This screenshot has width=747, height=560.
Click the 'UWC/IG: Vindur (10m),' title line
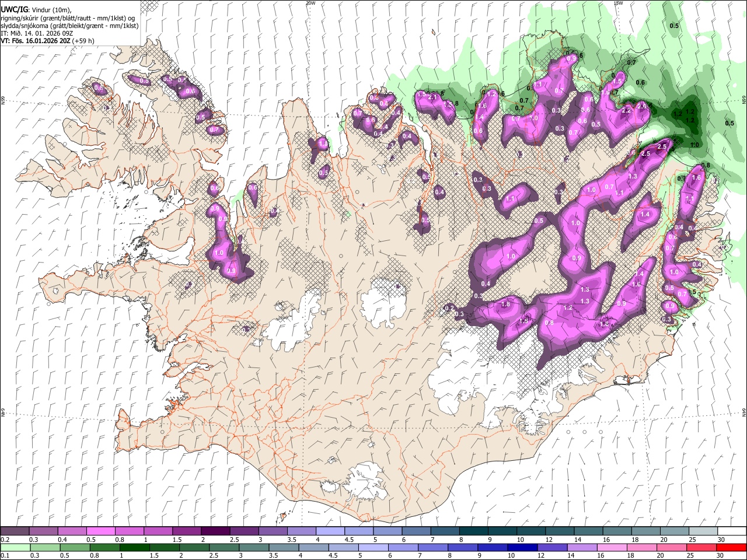36,10
